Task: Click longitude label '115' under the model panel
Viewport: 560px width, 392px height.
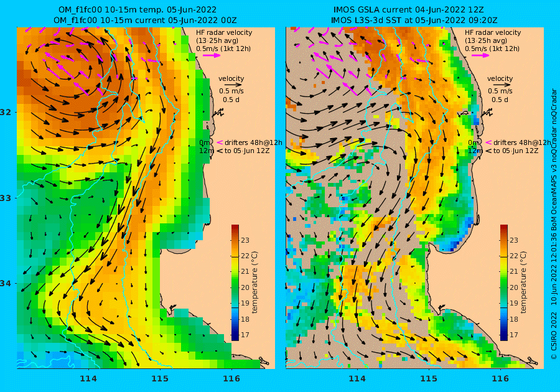Action: click(160, 379)
